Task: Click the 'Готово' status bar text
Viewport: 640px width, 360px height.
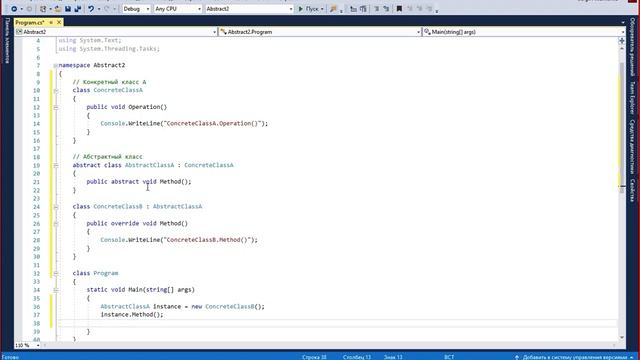Action: point(10,357)
